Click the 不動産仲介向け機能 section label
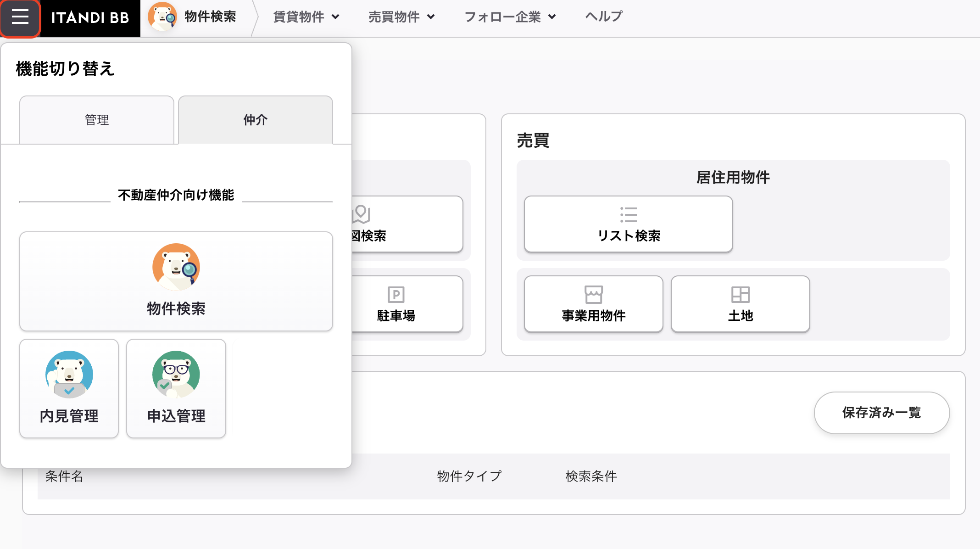This screenshot has width=980, height=549. click(176, 195)
